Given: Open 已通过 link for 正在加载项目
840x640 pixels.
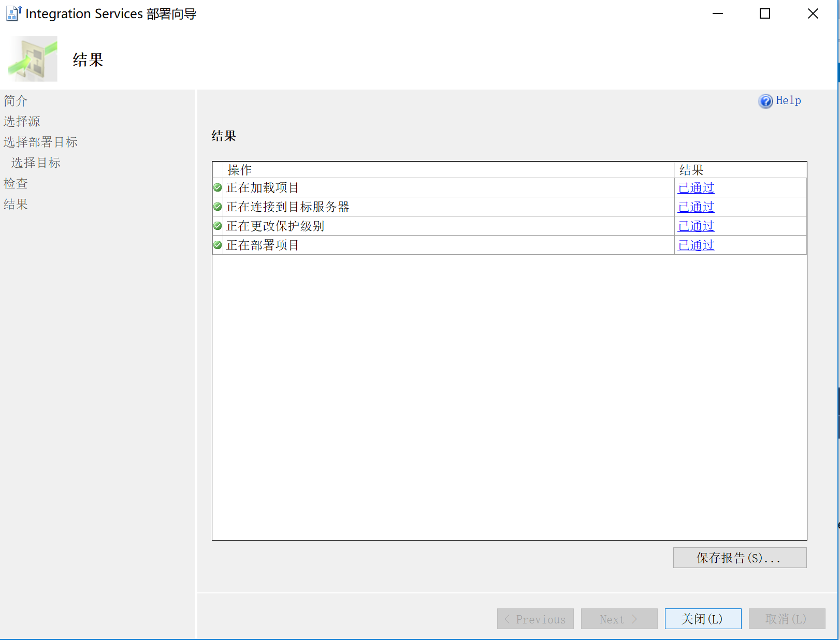Looking at the screenshot, I should point(697,187).
